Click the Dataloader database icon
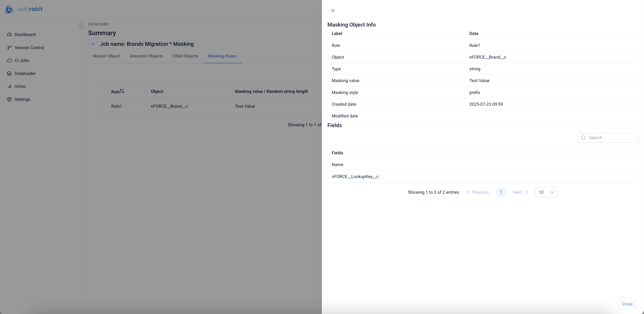Image resolution: width=644 pixels, height=314 pixels. click(x=9, y=73)
